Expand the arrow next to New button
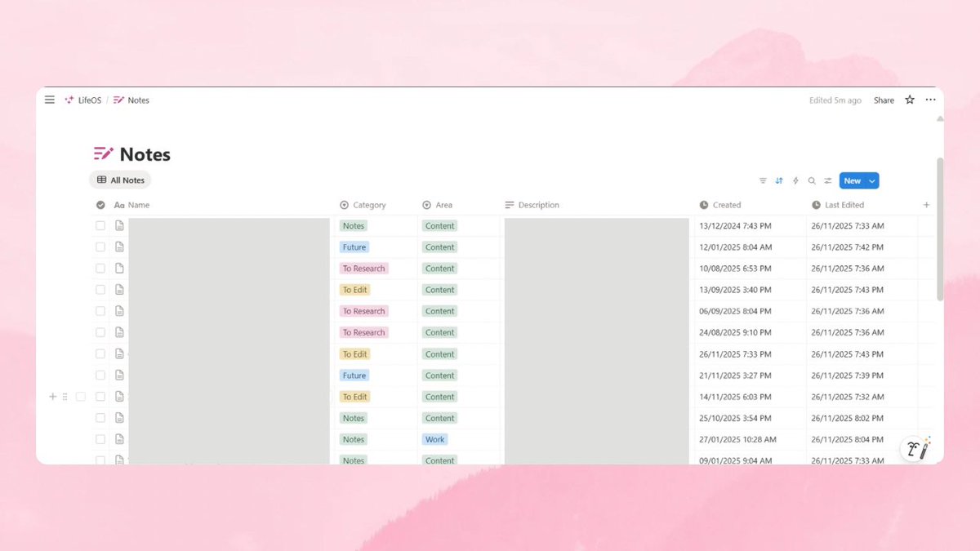The width and height of the screenshot is (980, 551). (872, 181)
